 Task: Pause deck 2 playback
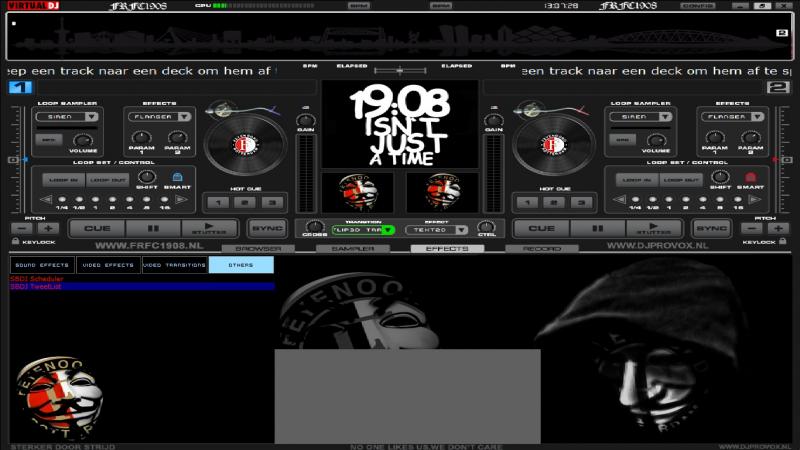coord(597,228)
